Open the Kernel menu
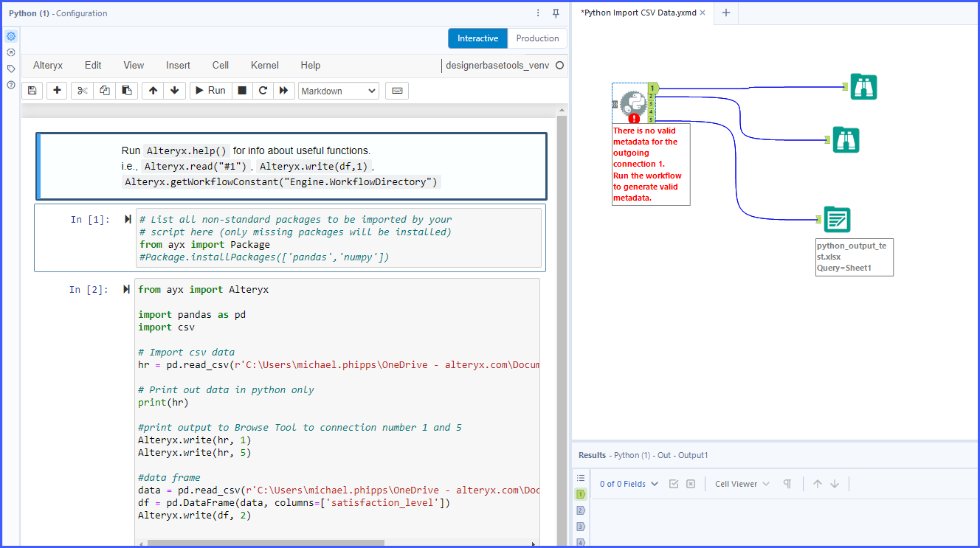 (x=265, y=65)
